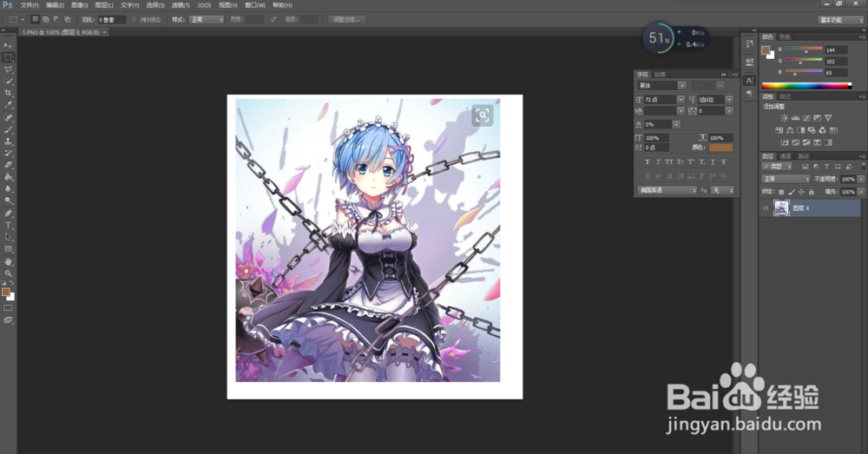This screenshot has width=868, height=454.
Task: Toggle faux bold in the Character panel
Action: pos(648,162)
